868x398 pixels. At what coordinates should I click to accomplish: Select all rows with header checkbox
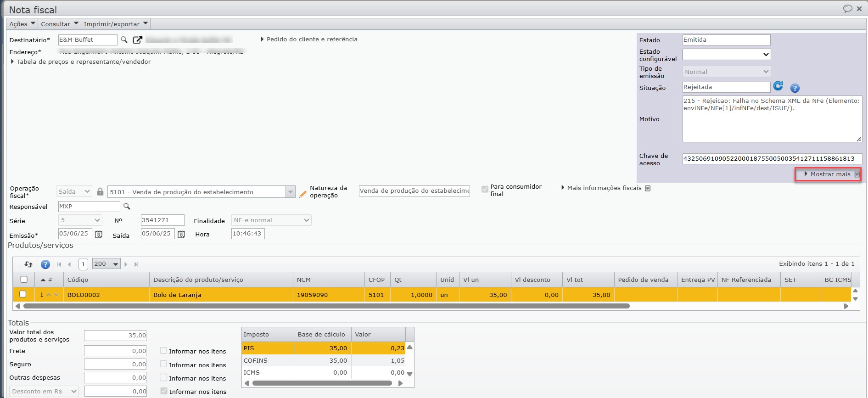pos(24,279)
